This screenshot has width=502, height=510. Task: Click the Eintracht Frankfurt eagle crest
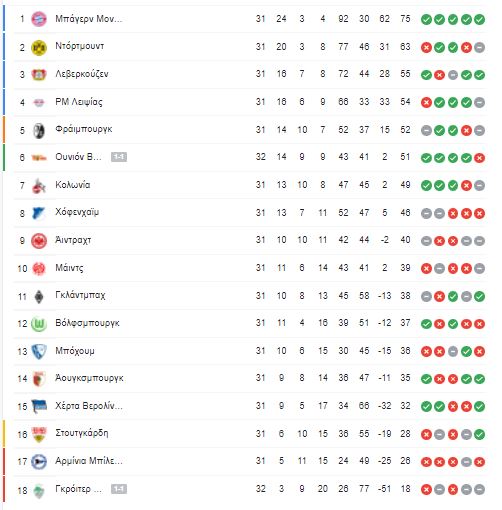click(39, 241)
